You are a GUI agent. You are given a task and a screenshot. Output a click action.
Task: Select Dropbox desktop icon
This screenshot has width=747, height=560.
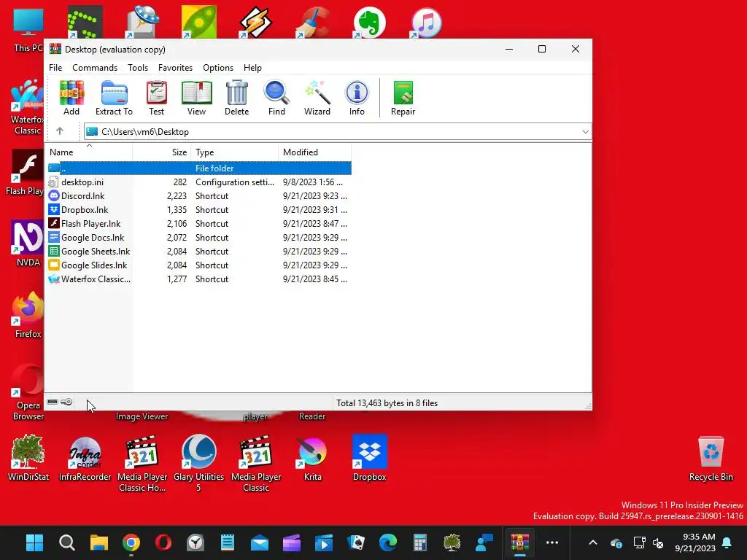(x=370, y=459)
